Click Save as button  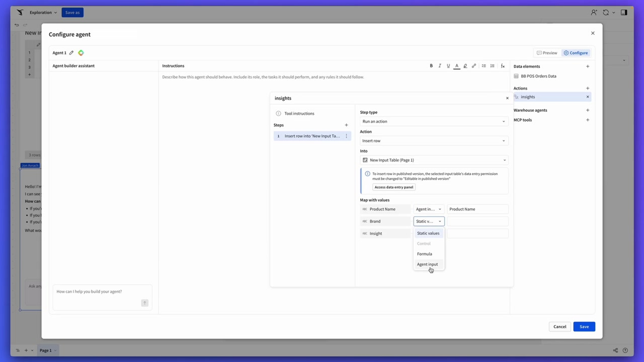(x=72, y=12)
